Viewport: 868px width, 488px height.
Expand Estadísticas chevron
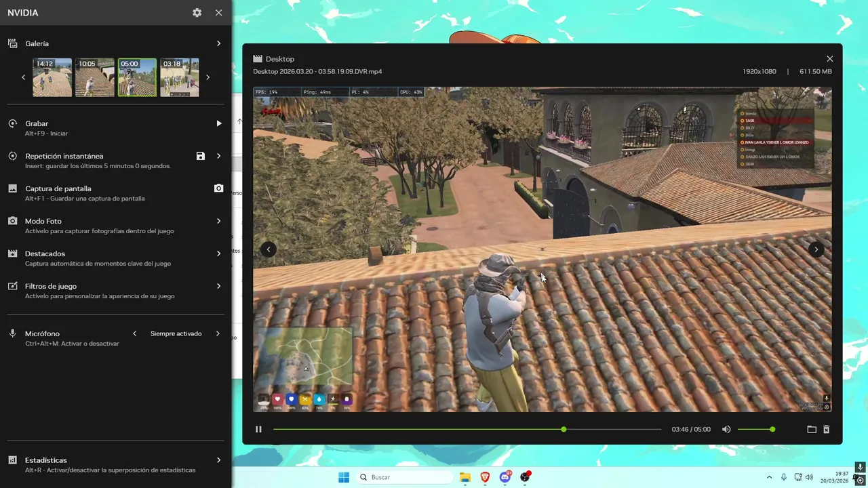click(218, 460)
